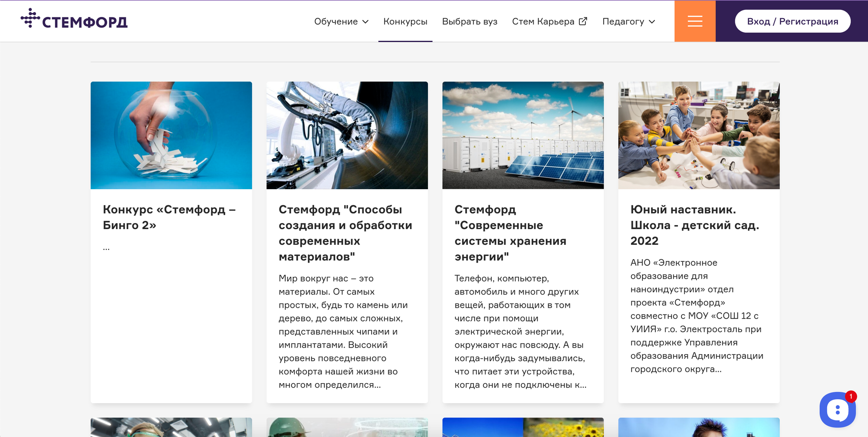This screenshot has height=437, width=868.
Task: Click the Стемфорд logo
Action: point(74,20)
